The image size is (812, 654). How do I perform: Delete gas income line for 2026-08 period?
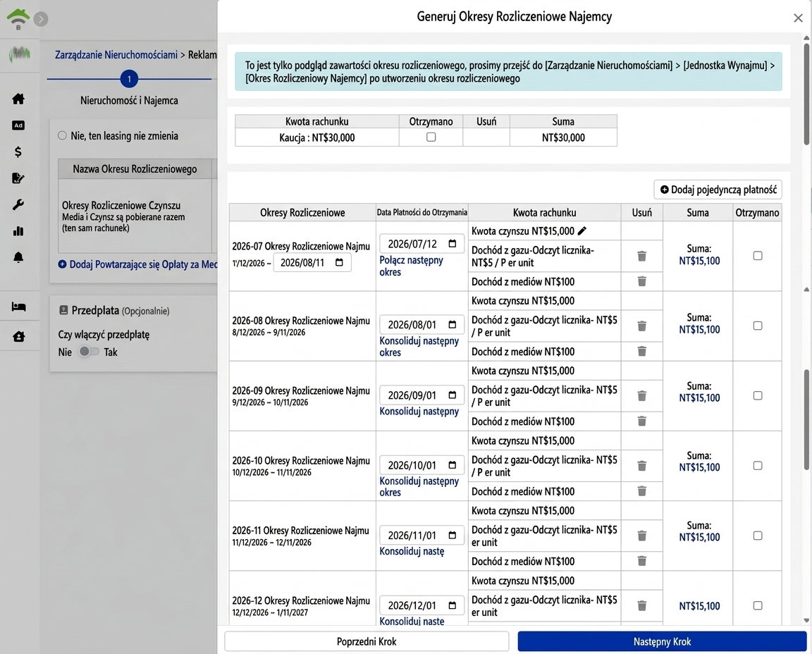coord(641,326)
